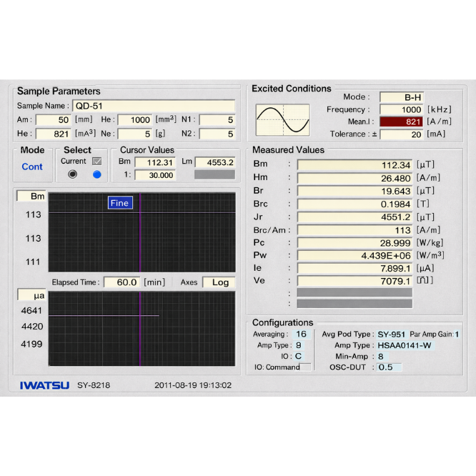Click the Frequency field 1000 kHz
The height and width of the screenshot is (476, 476).
[402, 109]
